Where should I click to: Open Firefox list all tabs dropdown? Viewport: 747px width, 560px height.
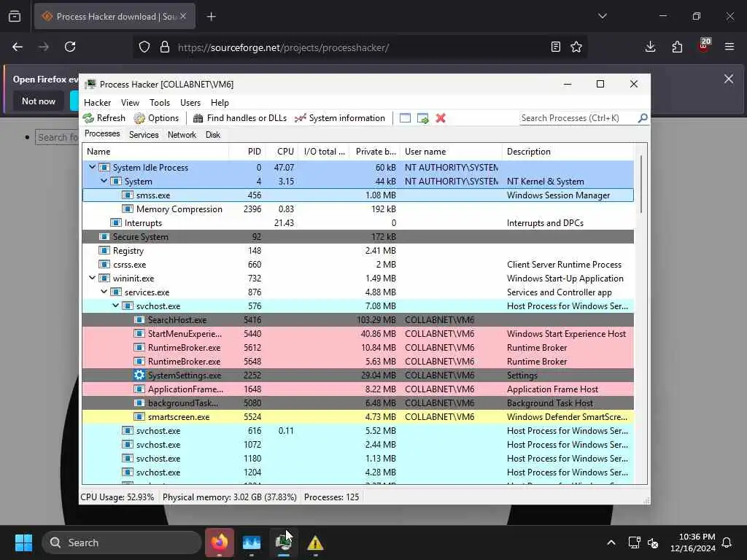(603, 16)
